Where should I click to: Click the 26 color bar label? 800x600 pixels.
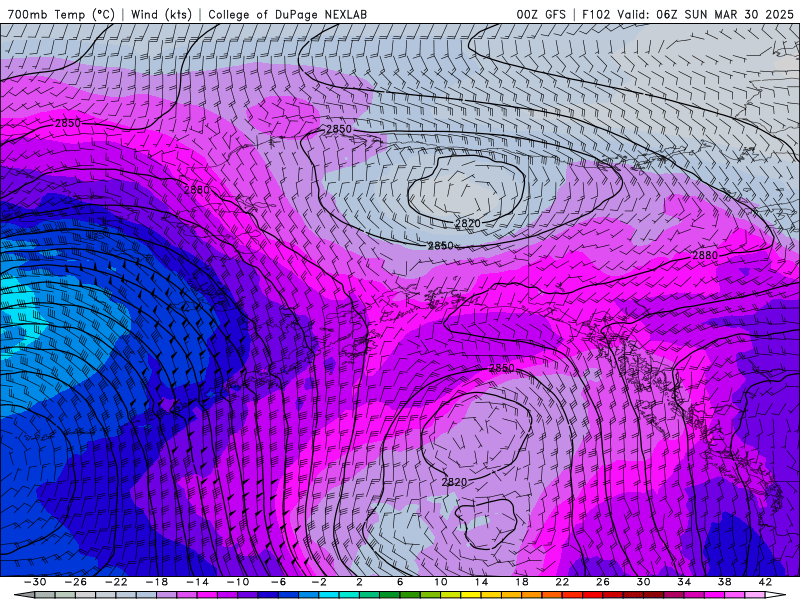(x=603, y=582)
